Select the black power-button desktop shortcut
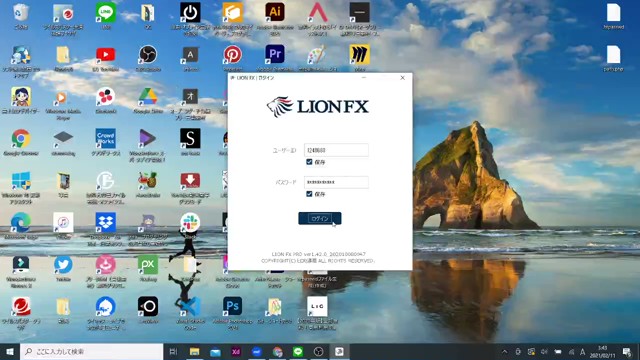The width and height of the screenshot is (640, 360). click(x=190, y=18)
